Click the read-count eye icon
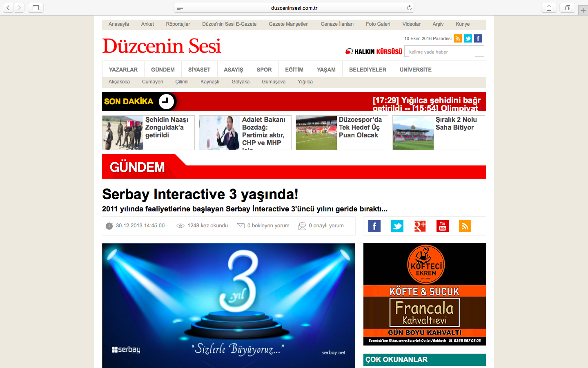The height and width of the screenshot is (368, 588). pyautogui.click(x=180, y=226)
